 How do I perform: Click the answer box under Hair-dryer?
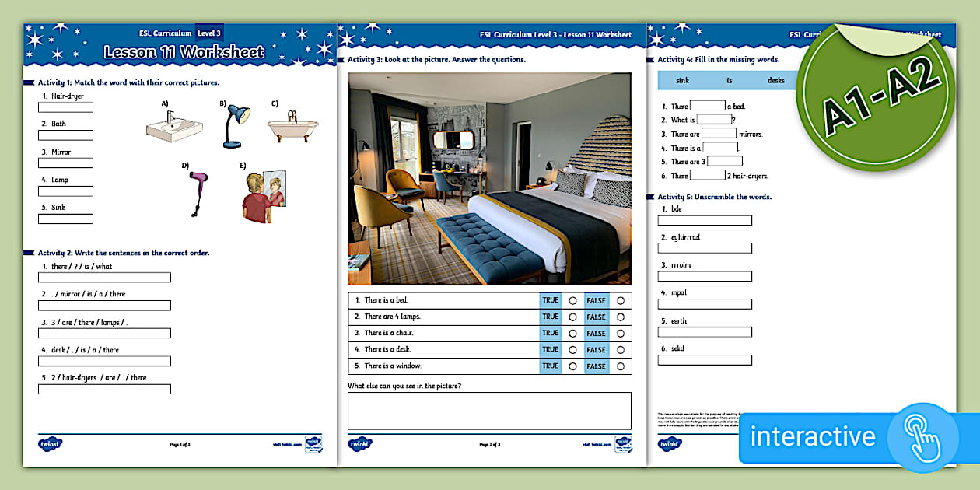pos(65,107)
